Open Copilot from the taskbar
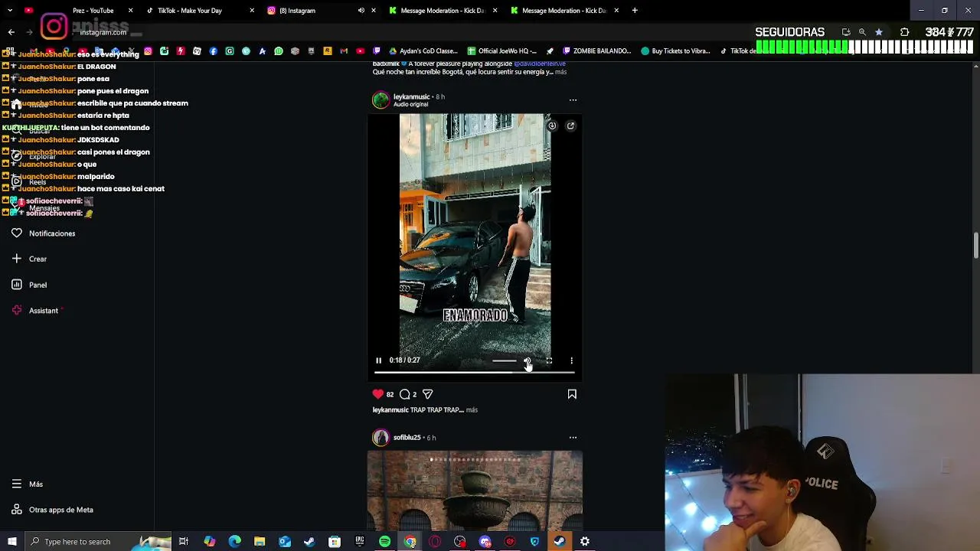Screen dimensions: 980x551 [209, 542]
